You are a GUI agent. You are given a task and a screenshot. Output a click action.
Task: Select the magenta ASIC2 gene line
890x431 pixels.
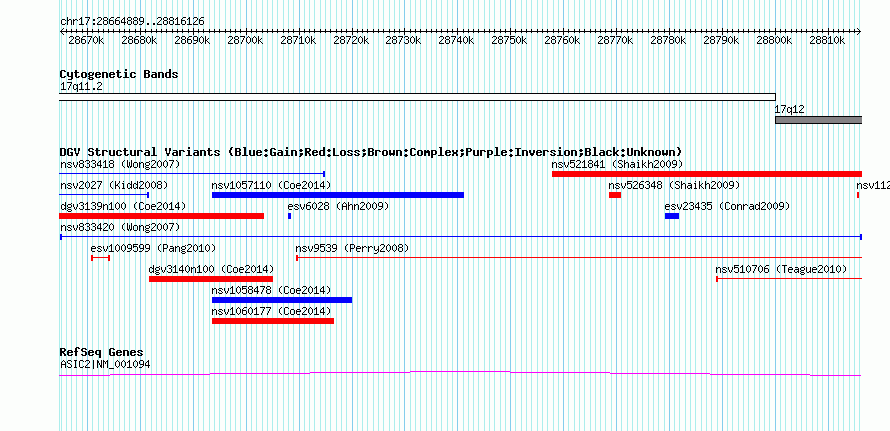click(x=460, y=374)
